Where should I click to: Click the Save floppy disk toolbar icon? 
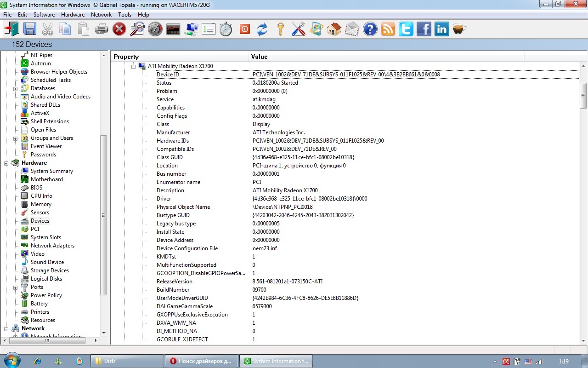click(30, 29)
